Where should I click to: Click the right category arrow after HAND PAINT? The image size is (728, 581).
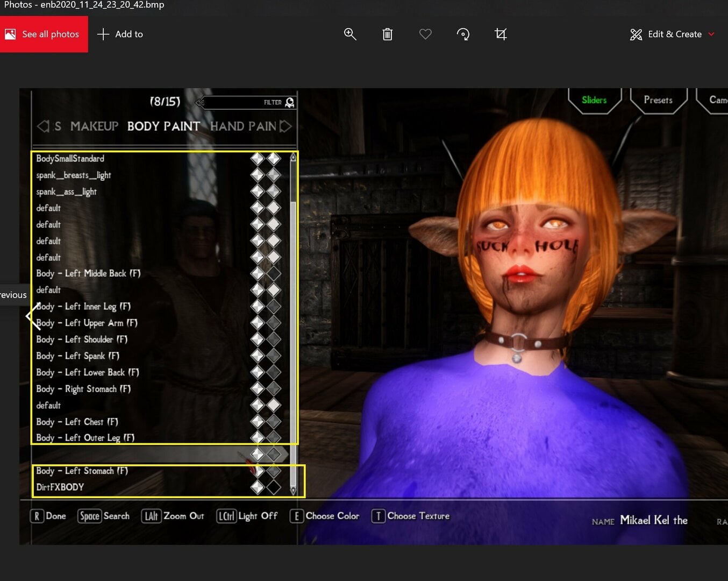(286, 126)
